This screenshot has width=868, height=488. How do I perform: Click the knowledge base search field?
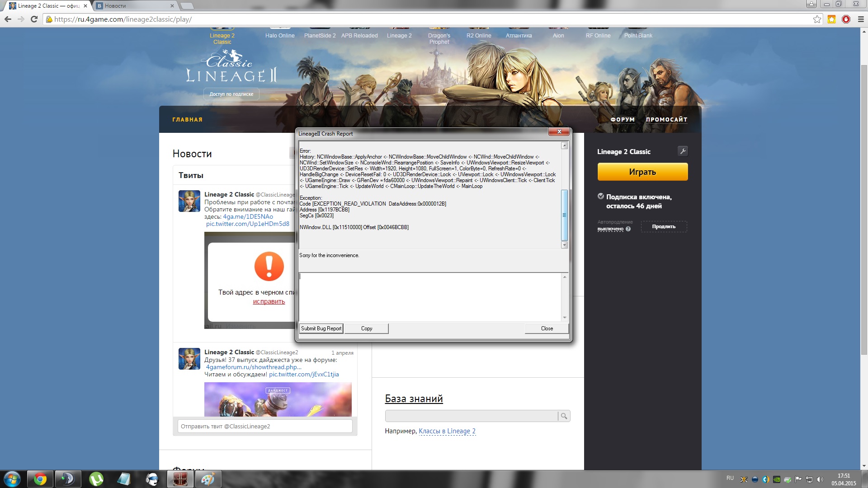(x=472, y=416)
